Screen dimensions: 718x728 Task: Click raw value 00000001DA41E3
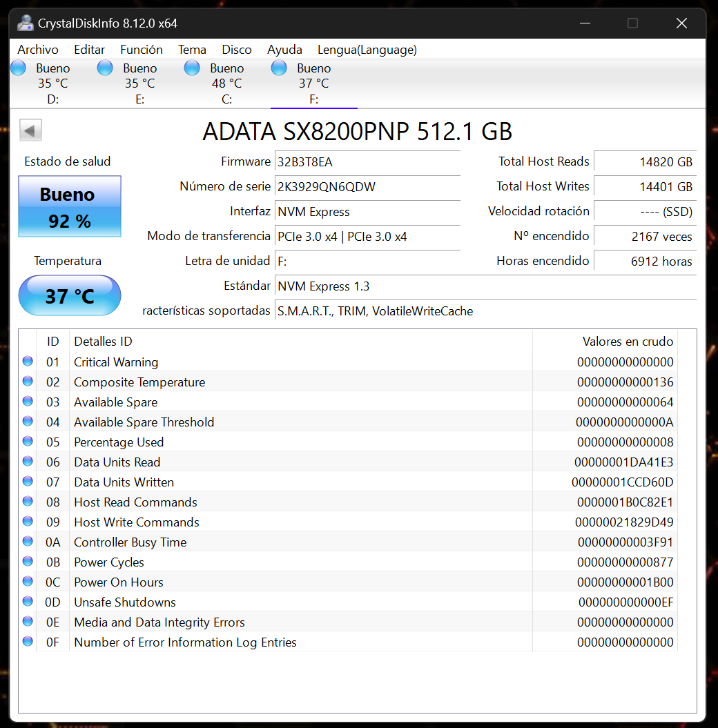(x=623, y=462)
